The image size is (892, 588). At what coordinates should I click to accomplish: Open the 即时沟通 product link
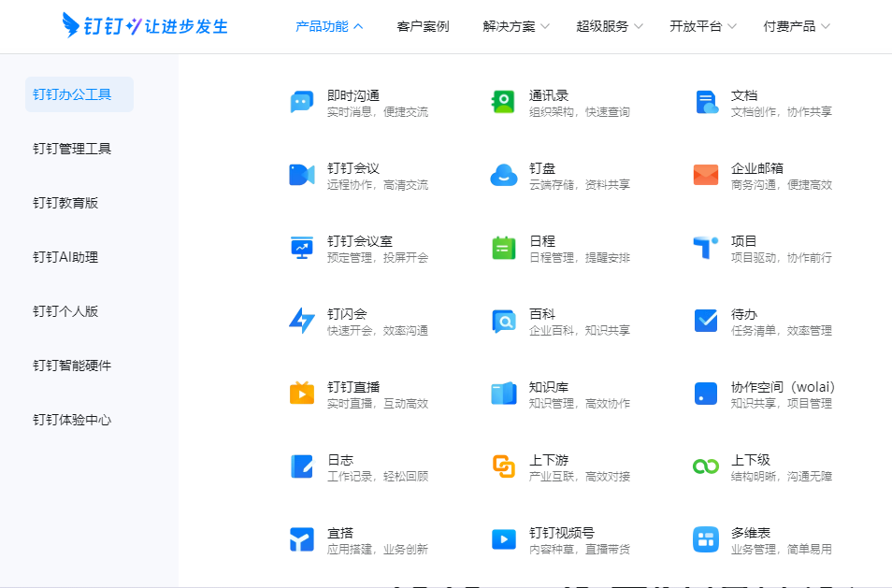point(353,95)
